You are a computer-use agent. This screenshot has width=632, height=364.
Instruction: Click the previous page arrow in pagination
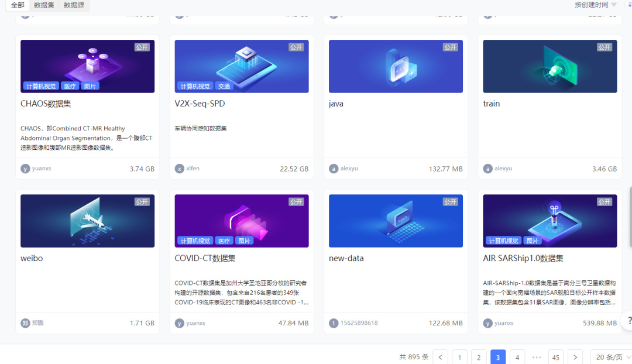click(440, 357)
